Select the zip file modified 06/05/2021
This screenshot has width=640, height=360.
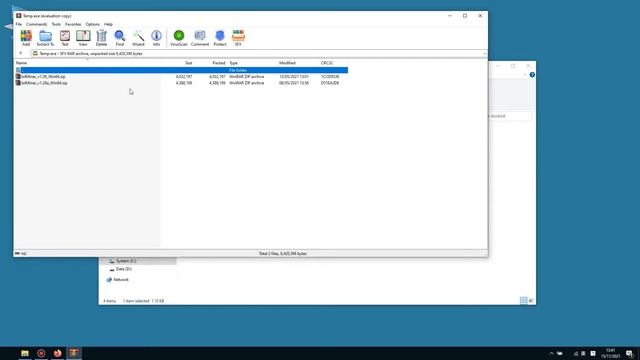coord(181,83)
